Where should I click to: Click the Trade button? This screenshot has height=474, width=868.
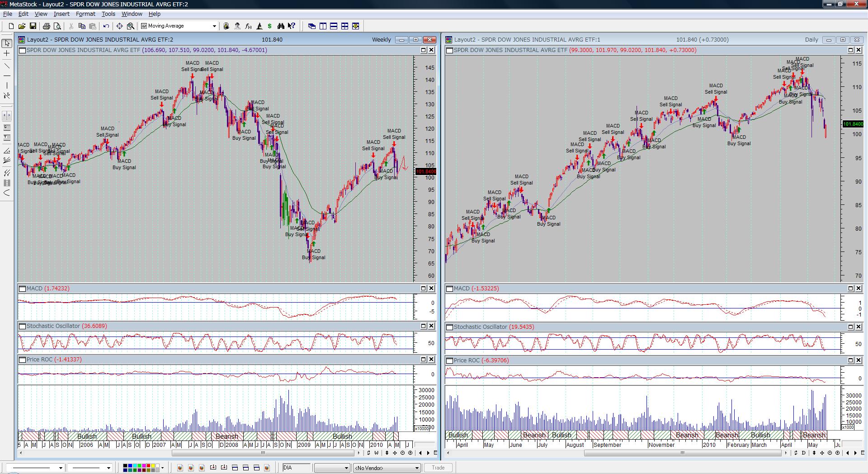tap(438, 468)
